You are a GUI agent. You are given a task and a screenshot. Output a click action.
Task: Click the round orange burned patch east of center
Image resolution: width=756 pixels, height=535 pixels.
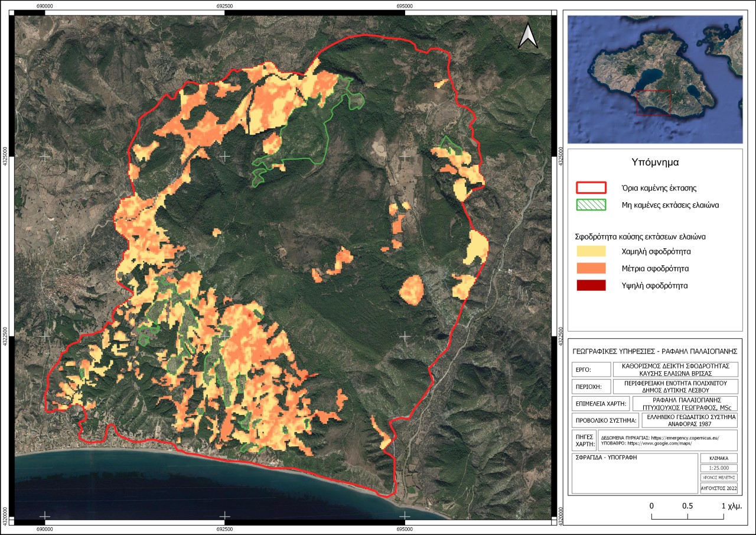tap(412, 290)
